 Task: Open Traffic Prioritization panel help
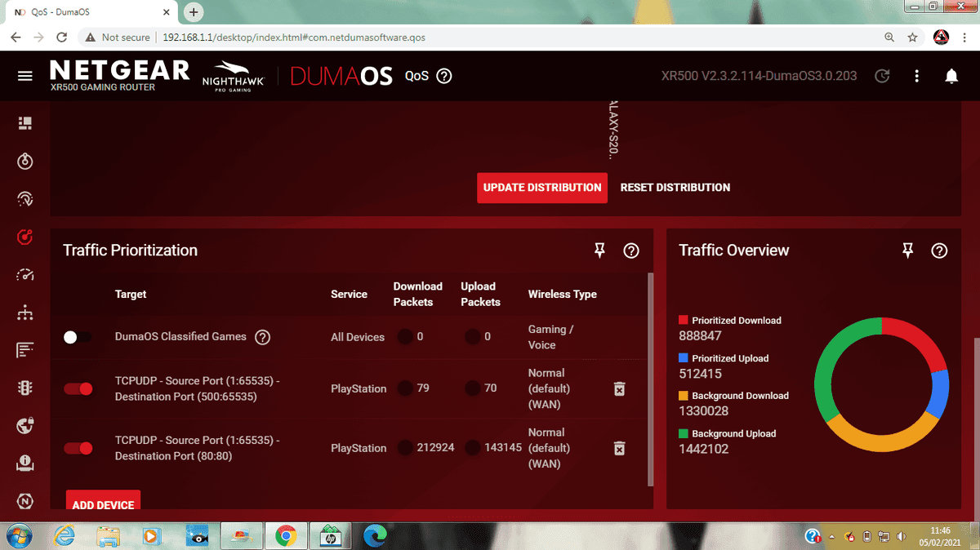click(631, 251)
